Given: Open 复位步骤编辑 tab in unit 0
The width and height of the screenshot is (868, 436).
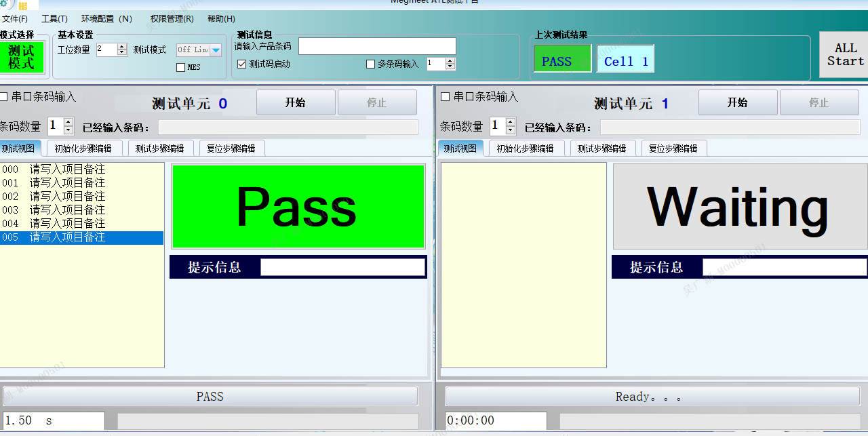Looking at the screenshot, I should tap(232, 148).
